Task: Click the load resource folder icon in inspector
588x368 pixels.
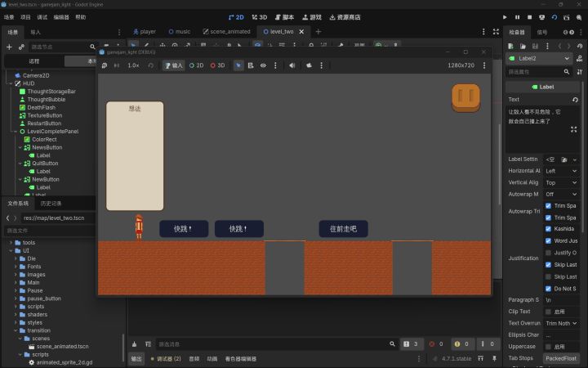Action: (x=523, y=46)
